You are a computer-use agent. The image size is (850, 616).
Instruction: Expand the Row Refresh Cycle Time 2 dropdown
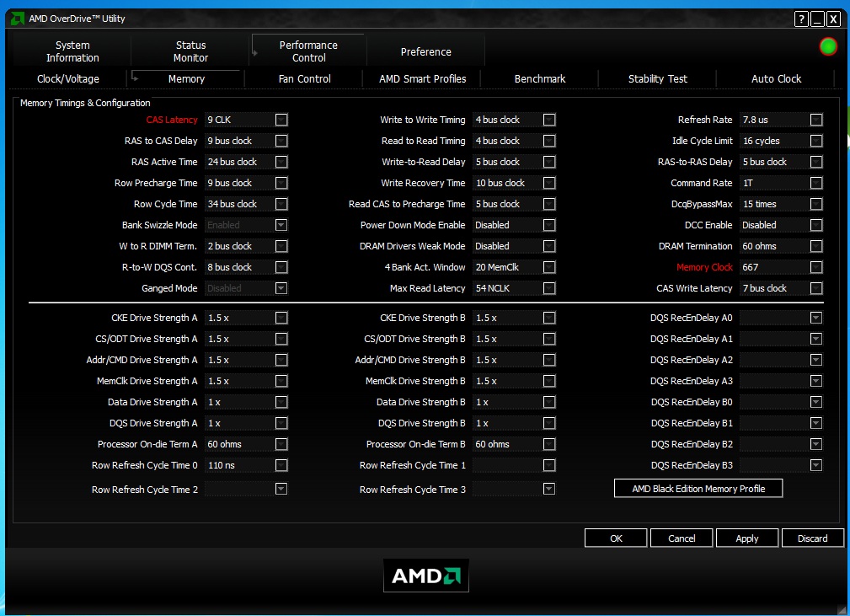click(x=281, y=489)
